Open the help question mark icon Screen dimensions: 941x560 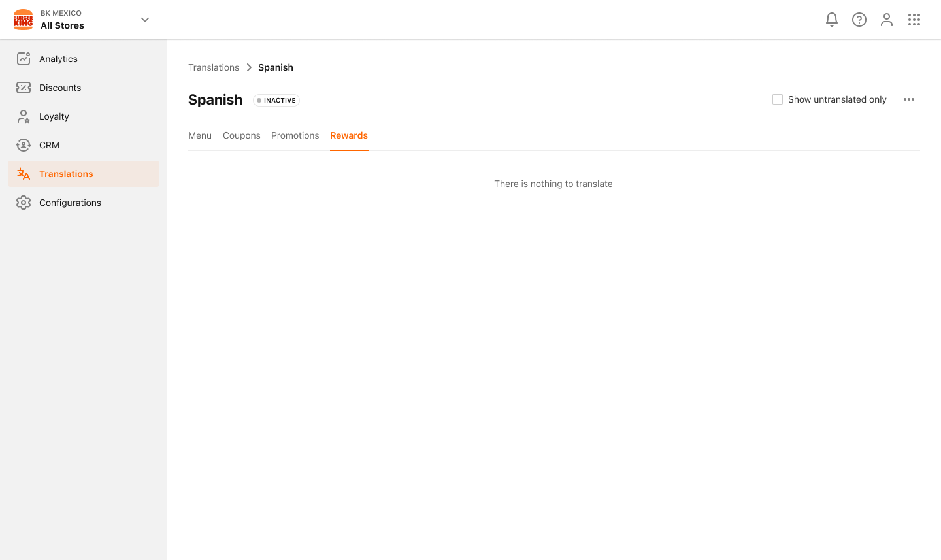click(x=859, y=20)
